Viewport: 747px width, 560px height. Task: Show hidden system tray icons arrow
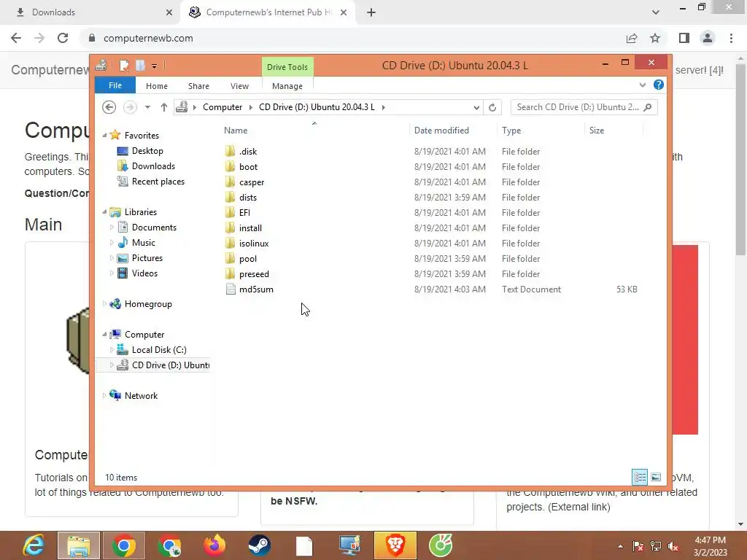click(x=620, y=546)
